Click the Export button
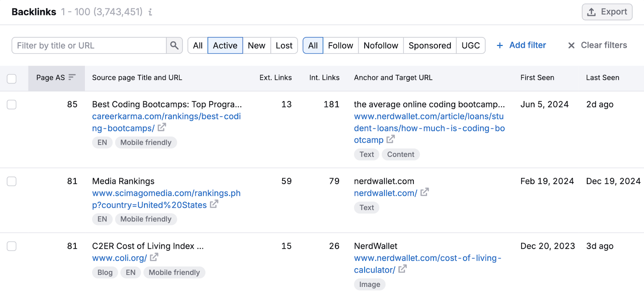 [x=607, y=12]
